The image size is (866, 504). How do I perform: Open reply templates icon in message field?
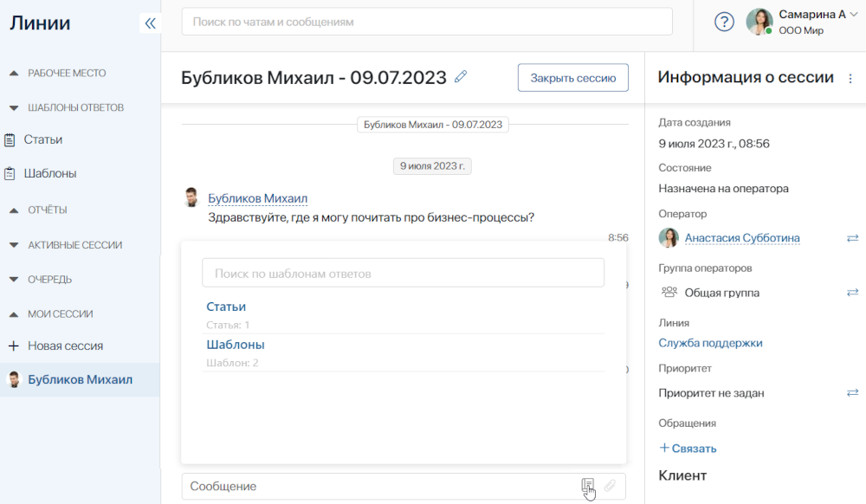coord(588,486)
